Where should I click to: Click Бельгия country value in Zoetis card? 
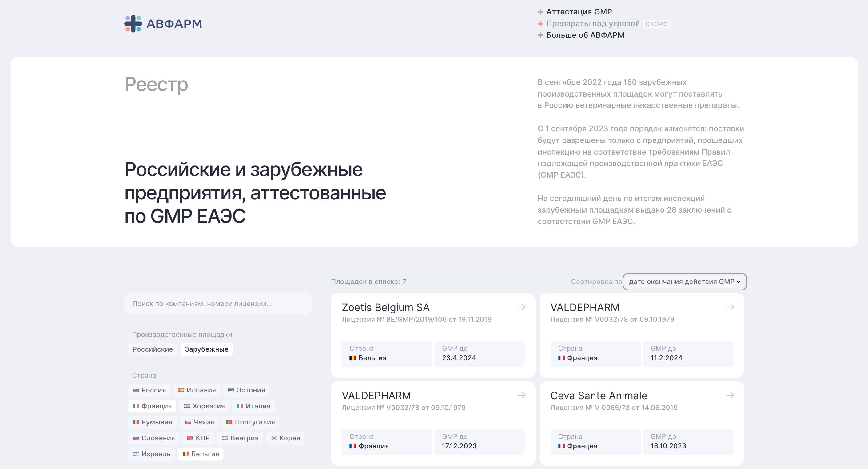click(368, 358)
